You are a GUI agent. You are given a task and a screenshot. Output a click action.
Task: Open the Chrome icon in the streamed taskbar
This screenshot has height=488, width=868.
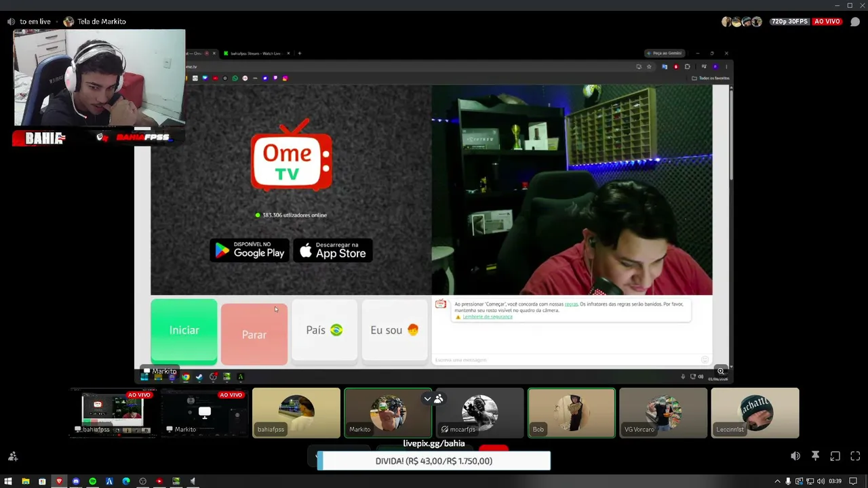[x=185, y=377]
